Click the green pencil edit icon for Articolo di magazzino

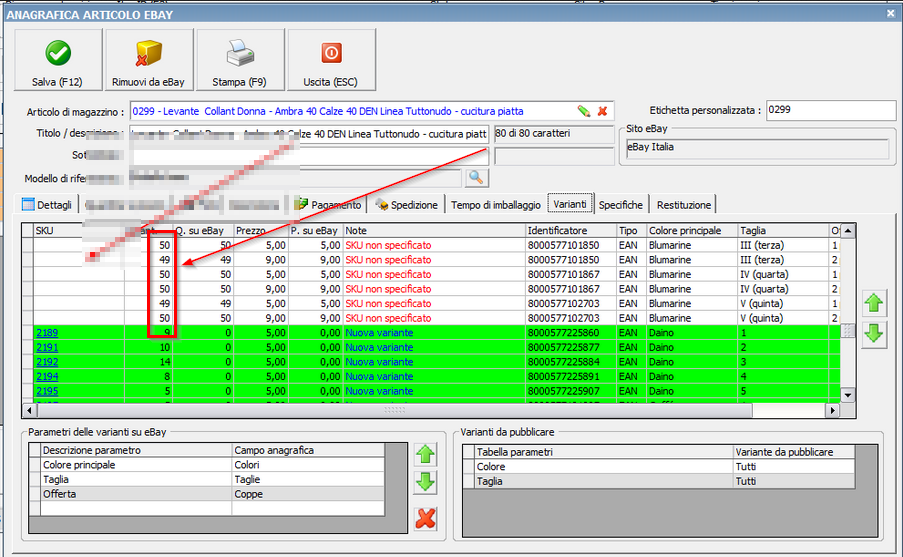(x=584, y=111)
